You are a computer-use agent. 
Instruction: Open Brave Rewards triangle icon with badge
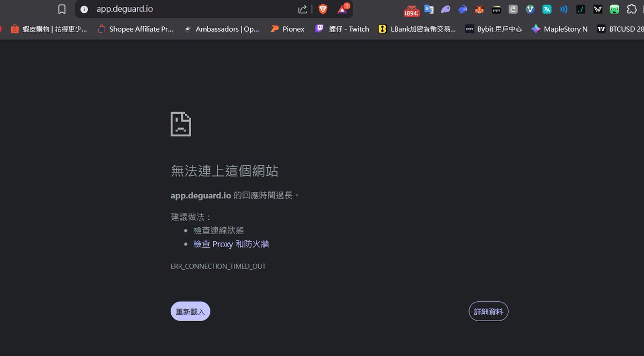coord(343,9)
